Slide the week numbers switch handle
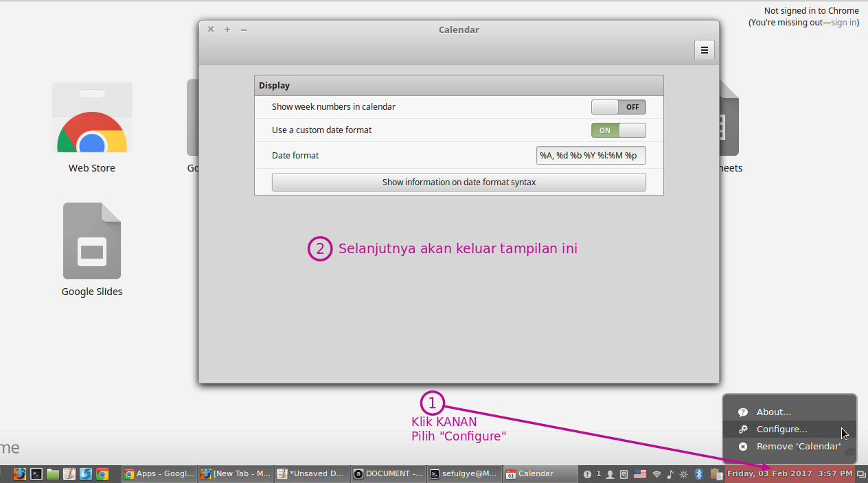The image size is (868, 483). click(604, 107)
